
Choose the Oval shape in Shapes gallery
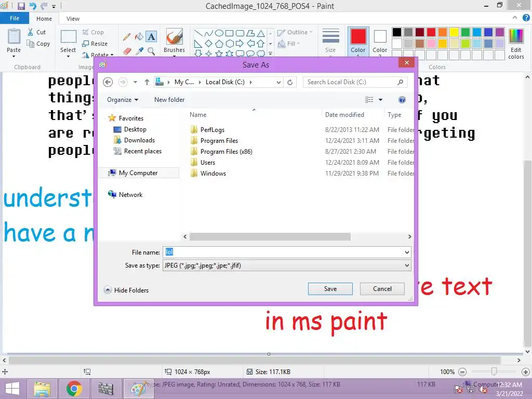click(x=219, y=33)
